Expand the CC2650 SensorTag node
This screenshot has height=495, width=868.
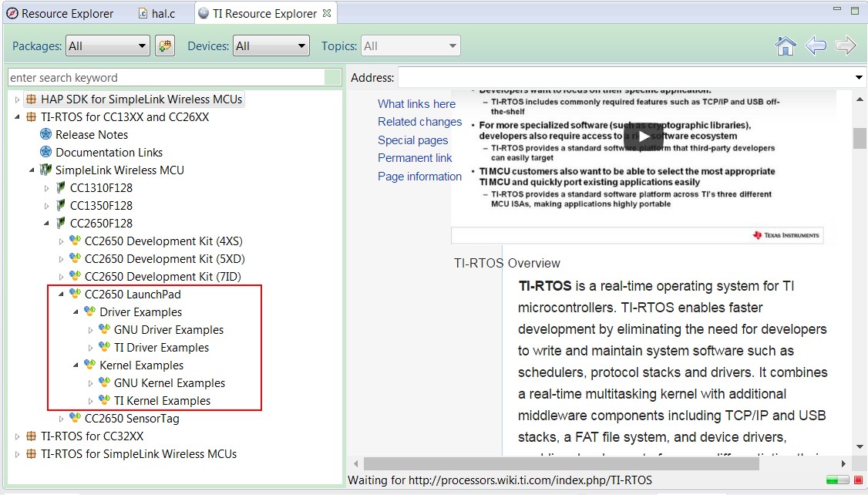pos(62,419)
